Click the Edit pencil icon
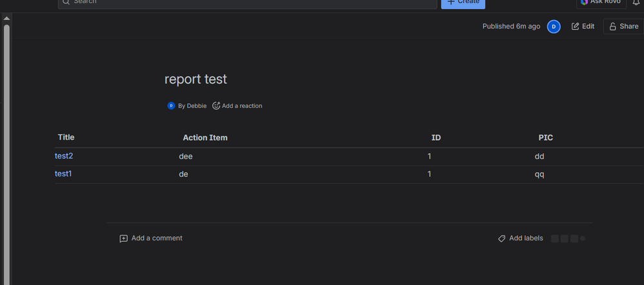 pos(576,26)
